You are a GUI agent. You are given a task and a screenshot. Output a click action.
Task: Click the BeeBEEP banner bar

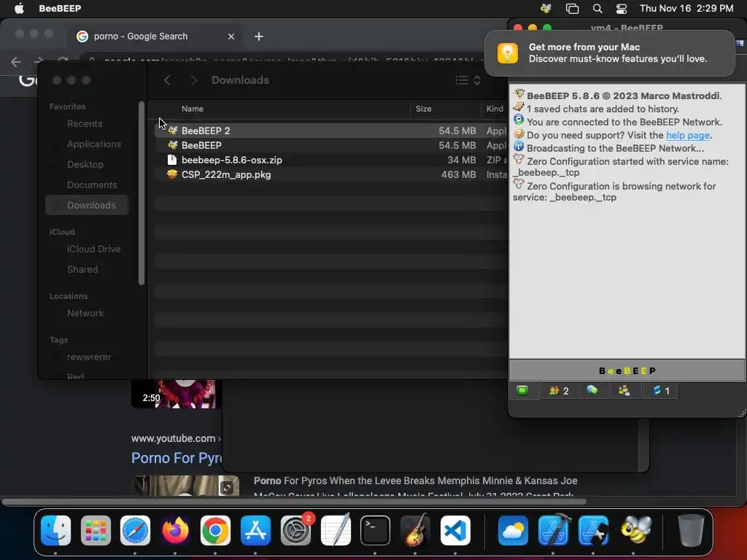(x=627, y=370)
